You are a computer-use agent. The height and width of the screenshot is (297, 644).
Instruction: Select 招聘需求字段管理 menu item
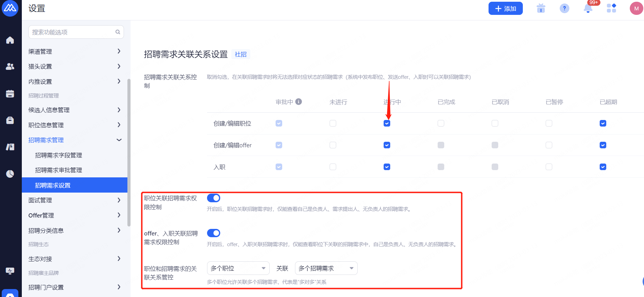tap(59, 155)
